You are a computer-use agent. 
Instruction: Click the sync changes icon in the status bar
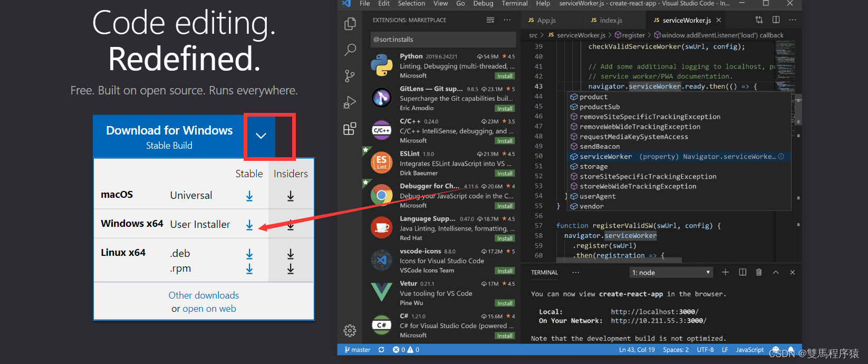(381, 350)
